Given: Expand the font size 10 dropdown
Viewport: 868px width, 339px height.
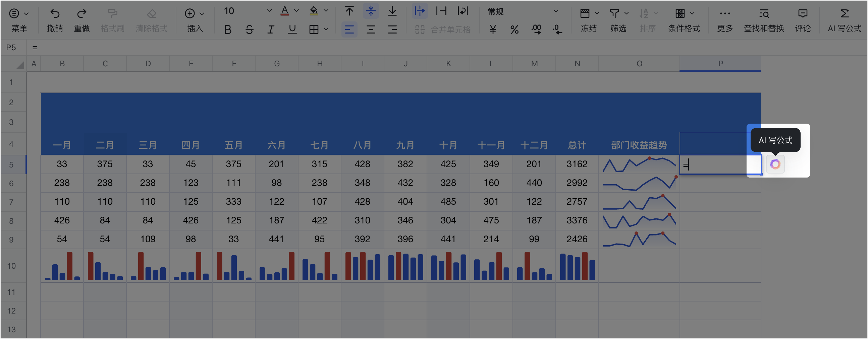Looking at the screenshot, I should tap(269, 11).
